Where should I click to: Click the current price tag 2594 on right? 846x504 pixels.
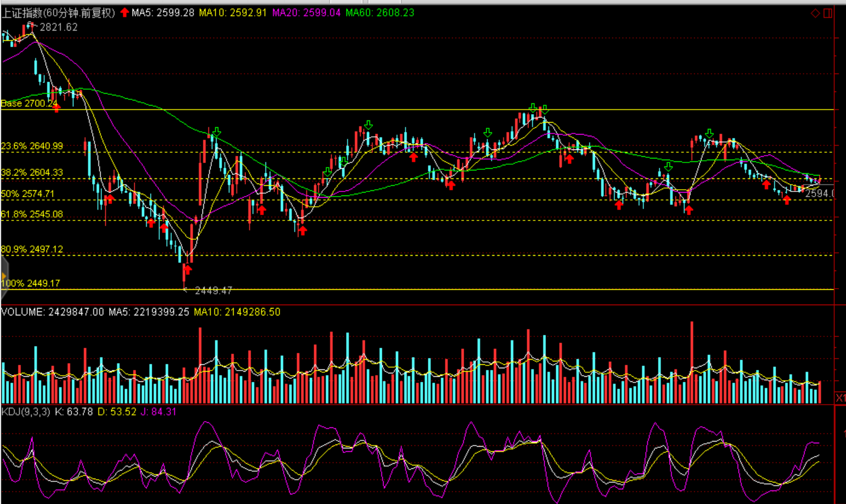pos(819,194)
